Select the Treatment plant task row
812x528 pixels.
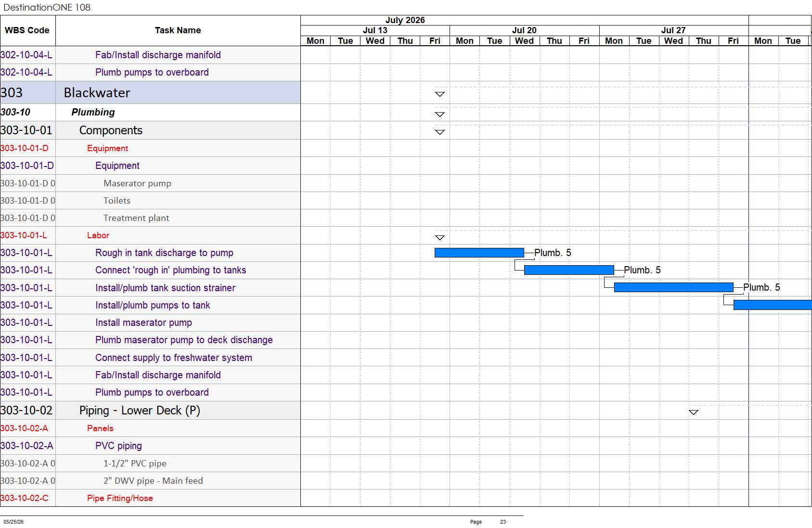(x=150, y=218)
